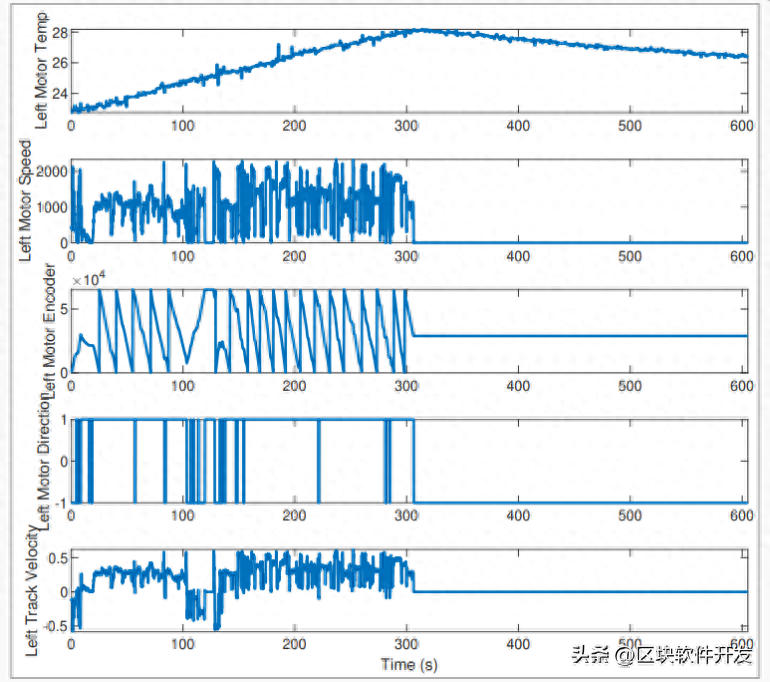Click the "Time (s)" x-axis label

pyautogui.click(x=408, y=663)
